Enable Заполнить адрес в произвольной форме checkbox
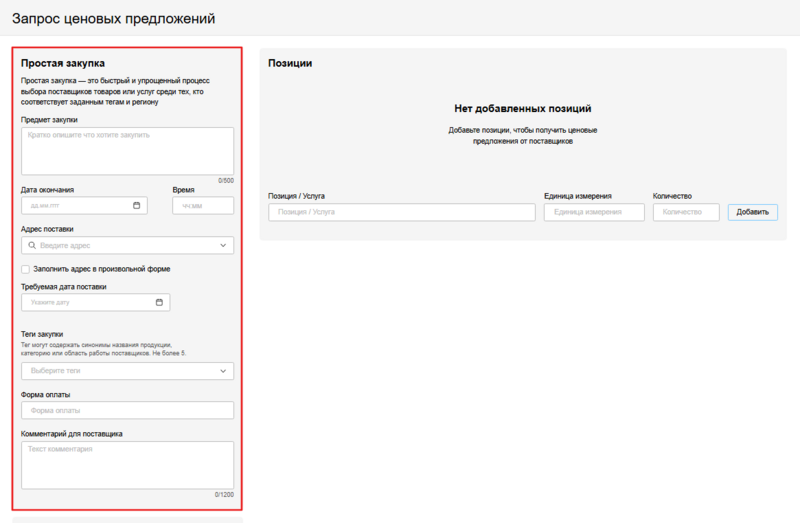This screenshot has height=523, width=800. (x=26, y=269)
